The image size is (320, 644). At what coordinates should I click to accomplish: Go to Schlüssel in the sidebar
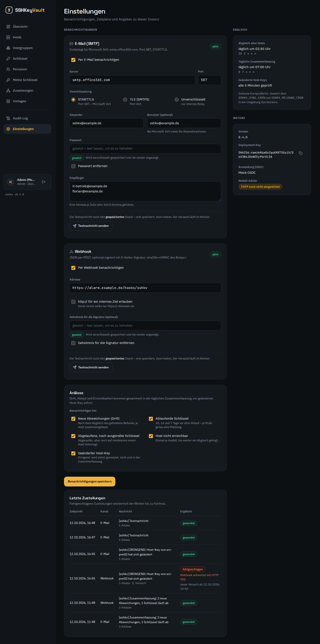point(27,59)
